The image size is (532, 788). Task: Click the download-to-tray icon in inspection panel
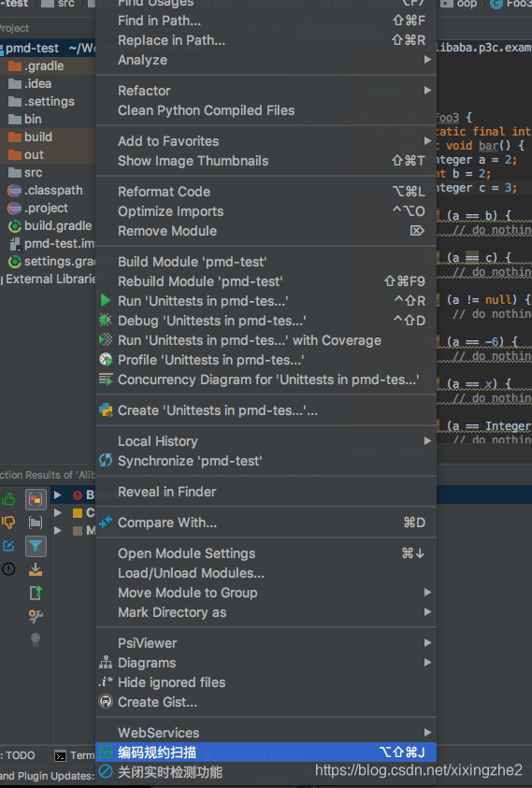click(36, 569)
